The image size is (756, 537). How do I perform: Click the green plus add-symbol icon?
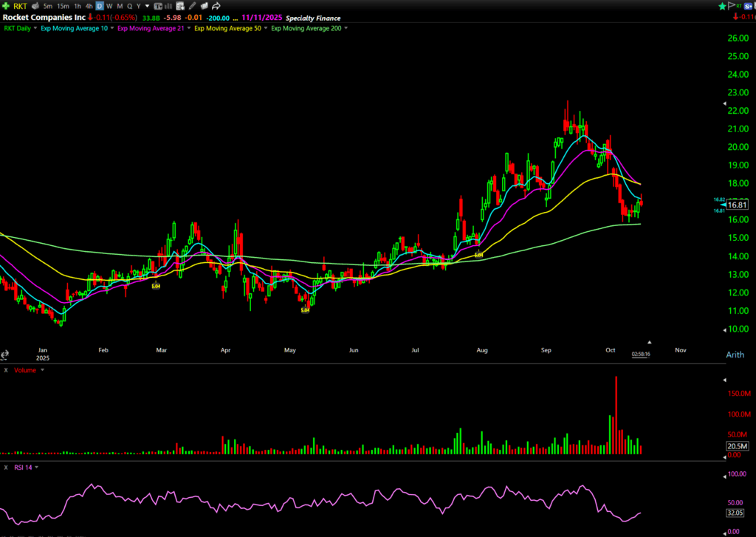[7, 6]
